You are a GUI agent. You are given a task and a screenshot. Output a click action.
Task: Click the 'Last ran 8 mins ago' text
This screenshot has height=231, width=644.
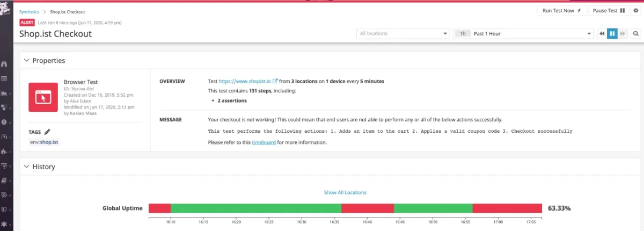click(79, 23)
